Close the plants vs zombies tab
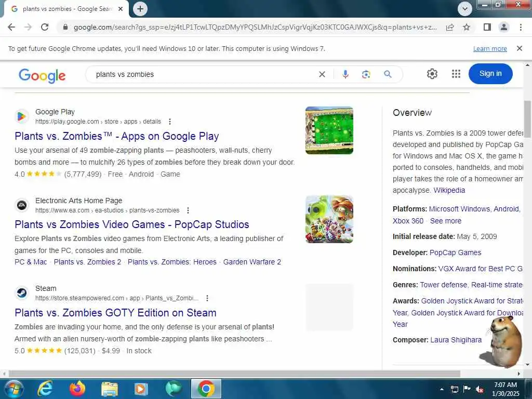Image resolution: width=532 pixels, height=399 pixels. point(121,9)
